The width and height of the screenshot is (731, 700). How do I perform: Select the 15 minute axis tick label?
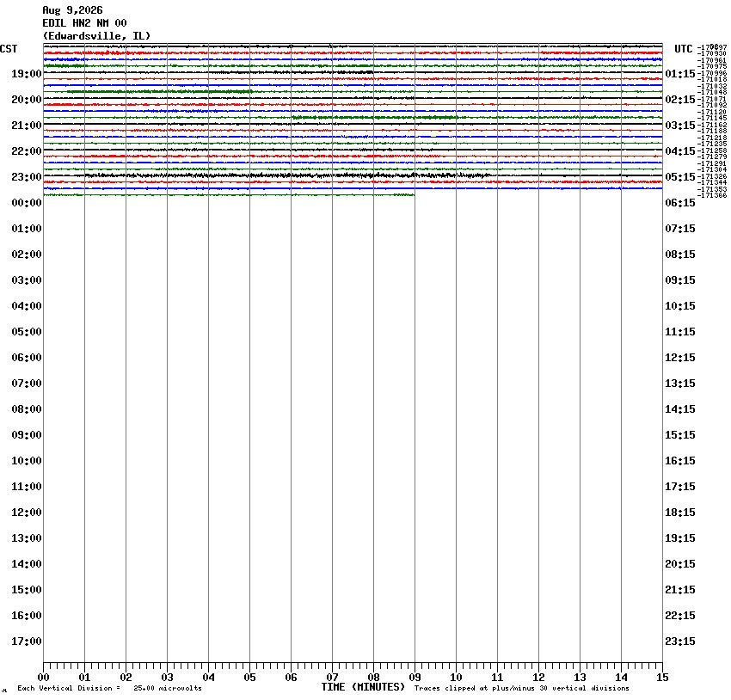[x=662, y=678]
